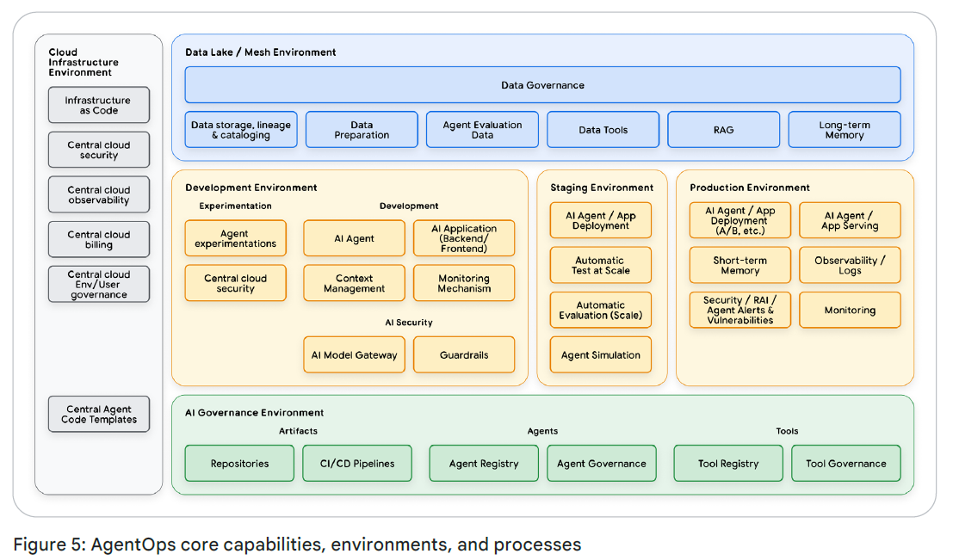Screen dimensions: 959x560
Task: Select the Central Agent Code Templates box
Action: pyautogui.click(x=98, y=415)
